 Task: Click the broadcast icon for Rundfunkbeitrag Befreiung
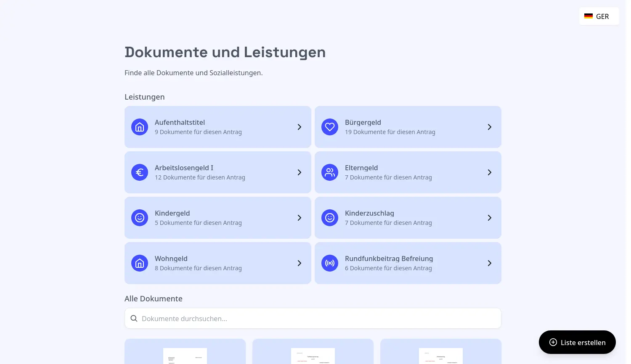[x=330, y=263]
